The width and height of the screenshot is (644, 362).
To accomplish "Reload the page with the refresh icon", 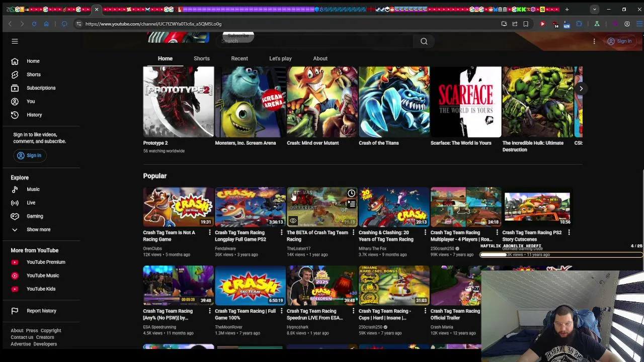I will click(34, 24).
